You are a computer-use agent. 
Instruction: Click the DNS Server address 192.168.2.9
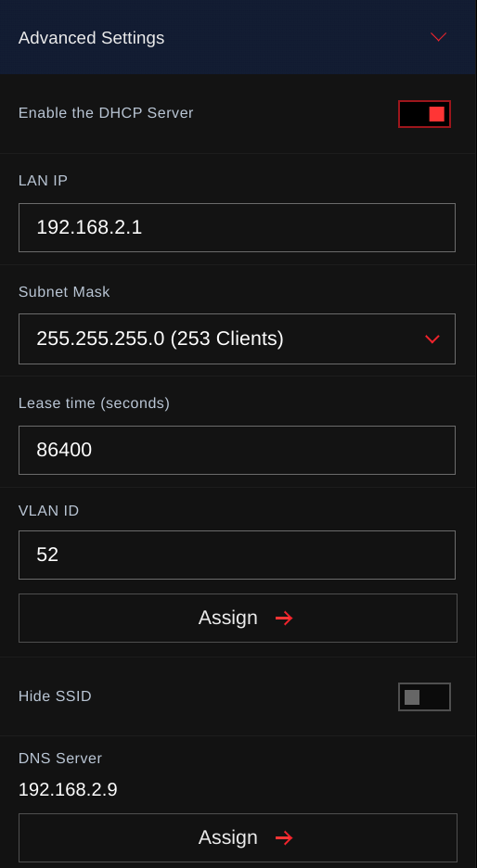pyautogui.click(x=68, y=790)
